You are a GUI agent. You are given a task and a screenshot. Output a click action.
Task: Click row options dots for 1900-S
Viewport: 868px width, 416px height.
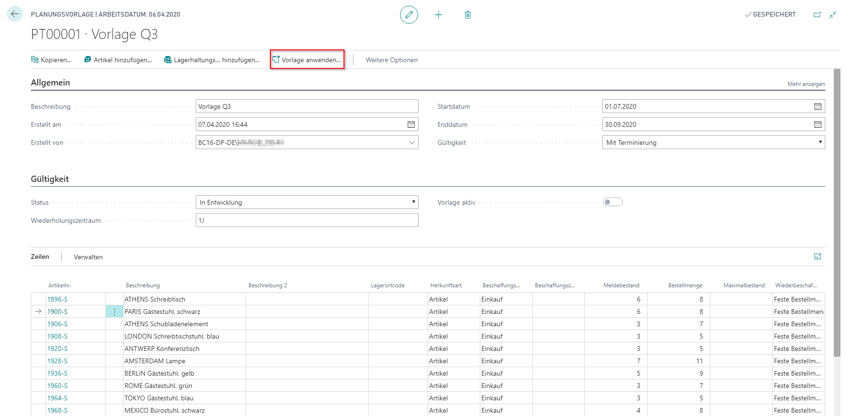[114, 312]
